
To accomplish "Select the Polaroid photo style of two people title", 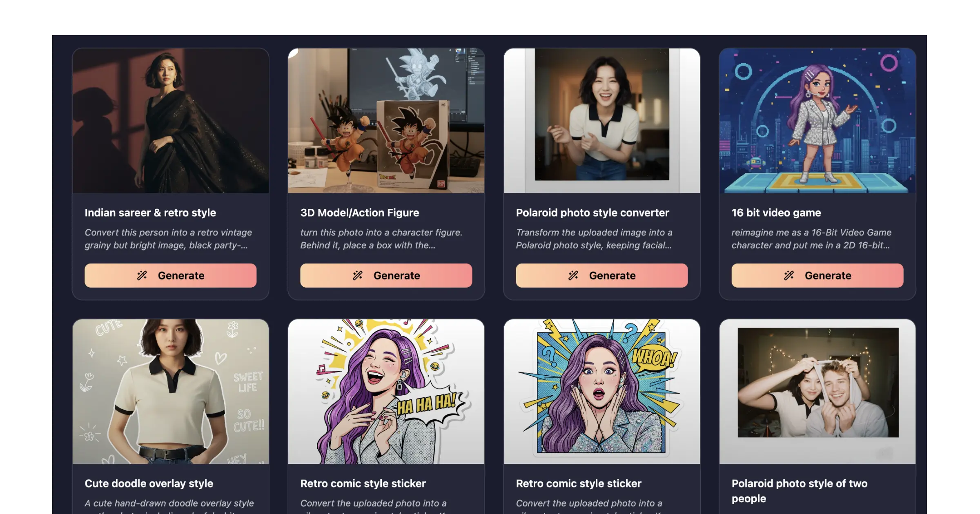I will click(x=800, y=491).
